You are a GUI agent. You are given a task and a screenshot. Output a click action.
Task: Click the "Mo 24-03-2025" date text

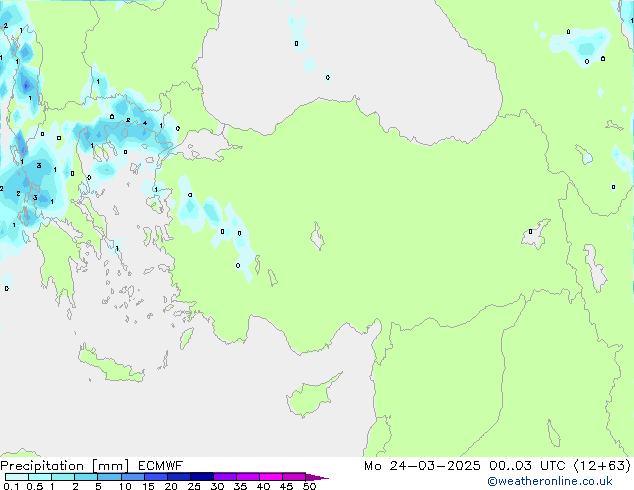(422, 466)
